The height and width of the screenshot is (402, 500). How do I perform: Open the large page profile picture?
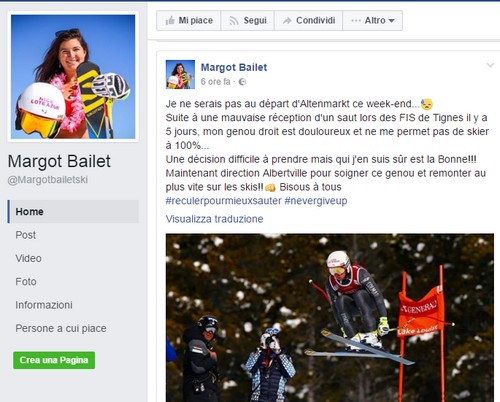coord(73,77)
